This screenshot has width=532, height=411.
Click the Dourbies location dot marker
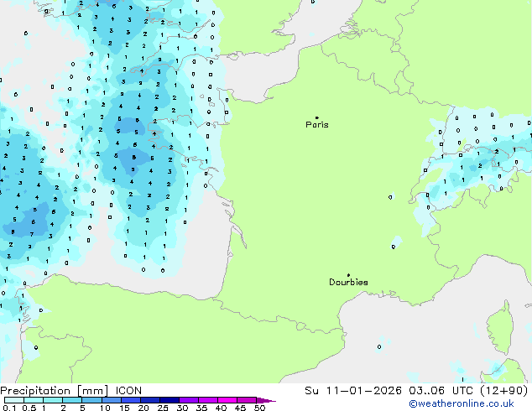coord(348,275)
